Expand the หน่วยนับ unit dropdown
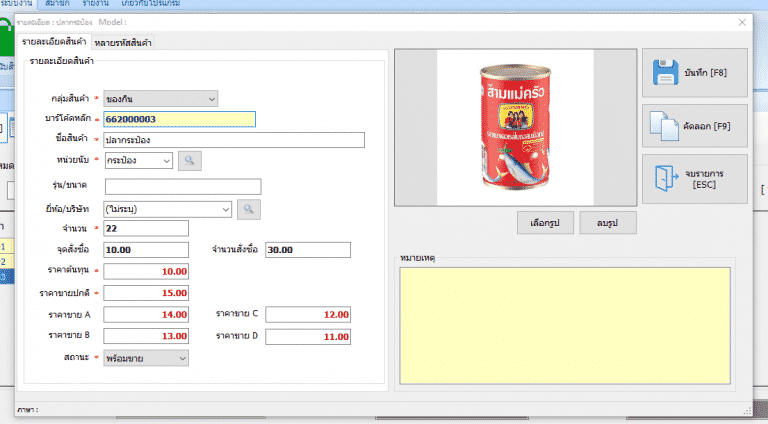768x424 pixels. [x=166, y=160]
